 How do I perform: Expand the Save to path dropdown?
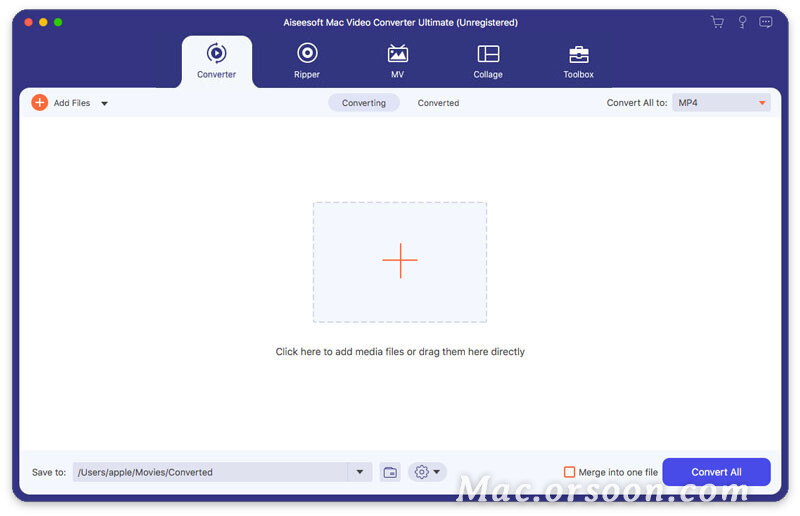click(360, 472)
